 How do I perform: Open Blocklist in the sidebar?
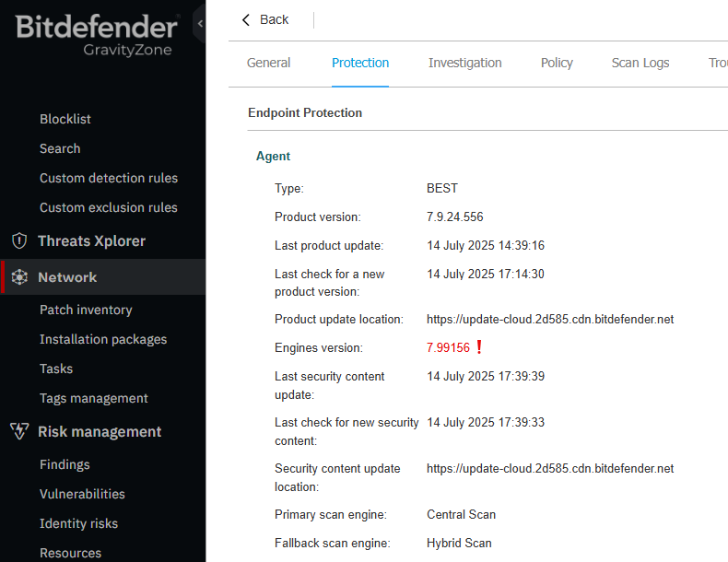[65, 119]
